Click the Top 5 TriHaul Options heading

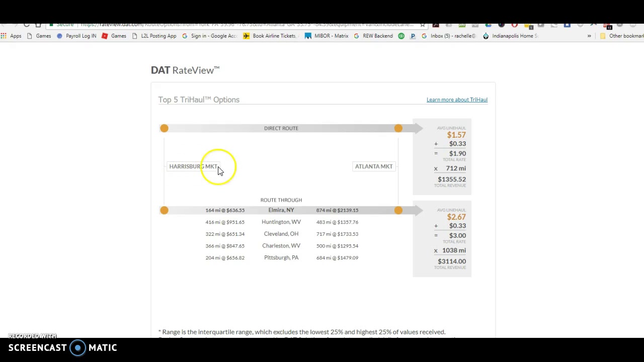pos(199,100)
